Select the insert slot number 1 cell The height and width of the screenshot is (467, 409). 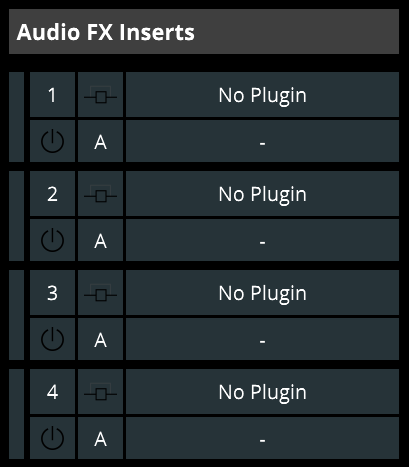[52, 95]
